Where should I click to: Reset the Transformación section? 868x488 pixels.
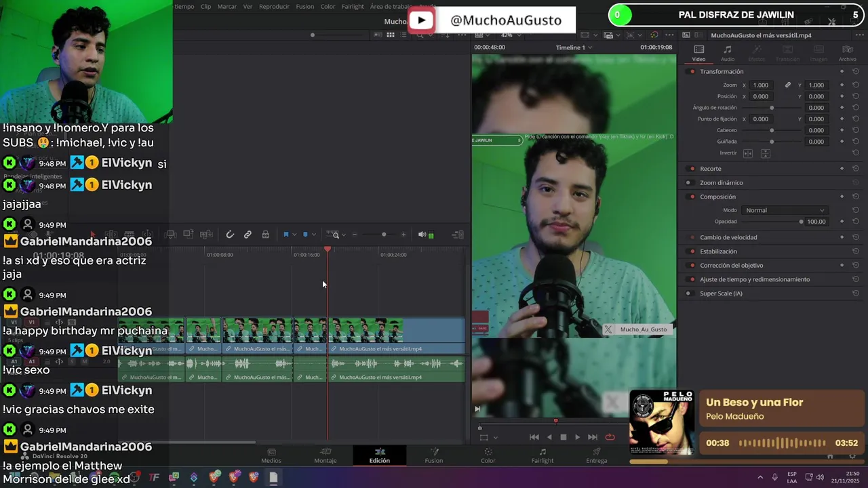point(855,71)
